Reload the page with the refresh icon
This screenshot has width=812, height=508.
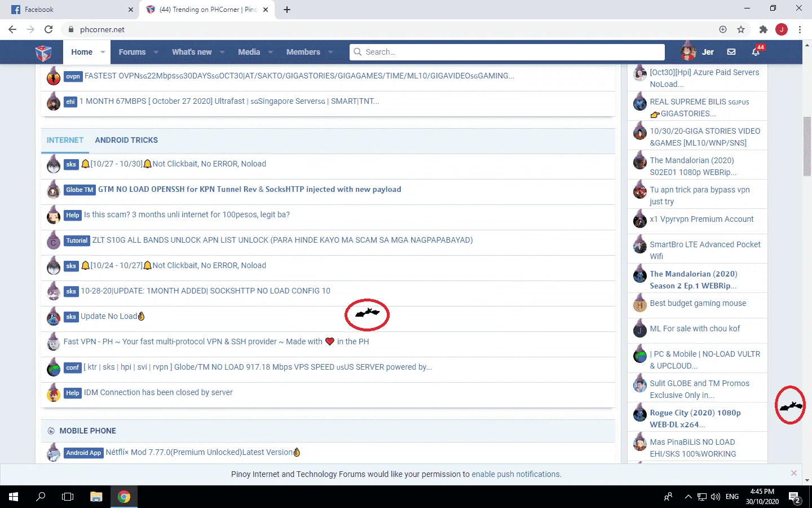(48, 29)
